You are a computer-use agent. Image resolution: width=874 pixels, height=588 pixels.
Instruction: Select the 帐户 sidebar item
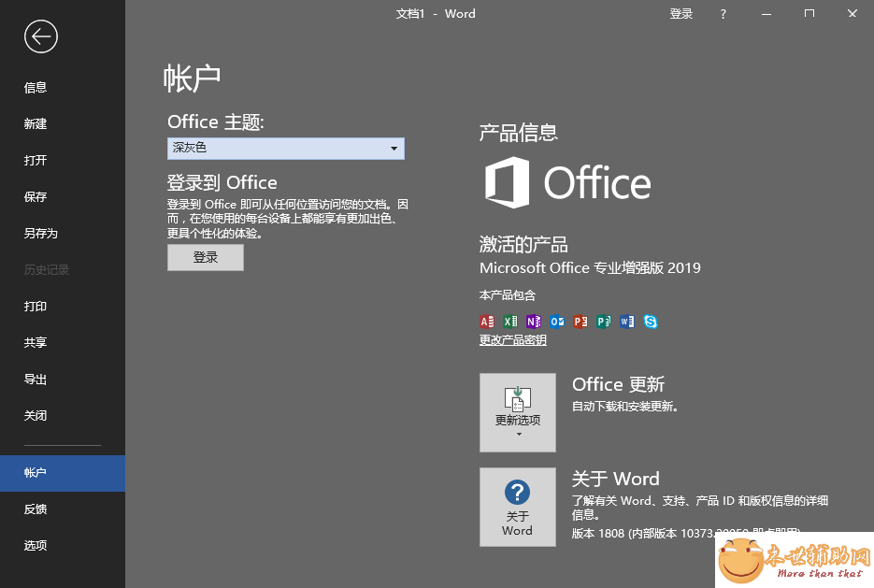[x=63, y=473]
